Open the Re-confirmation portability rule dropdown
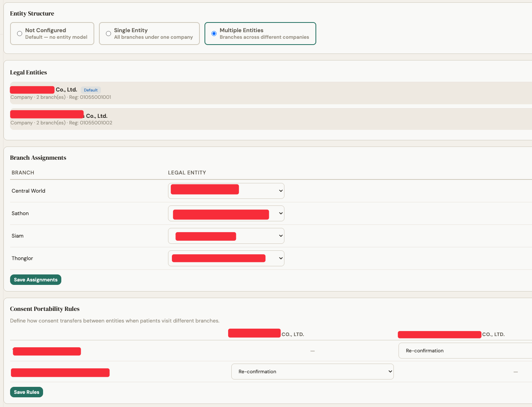Image resolution: width=532 pixels, height=407 pixels. tap(312, 371)
